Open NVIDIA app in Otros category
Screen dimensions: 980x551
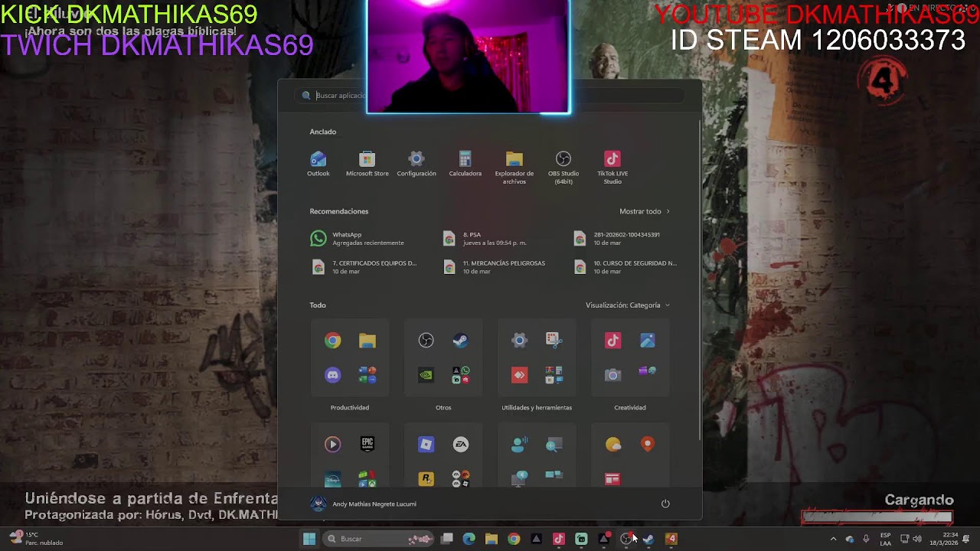(x=426, y=375)
